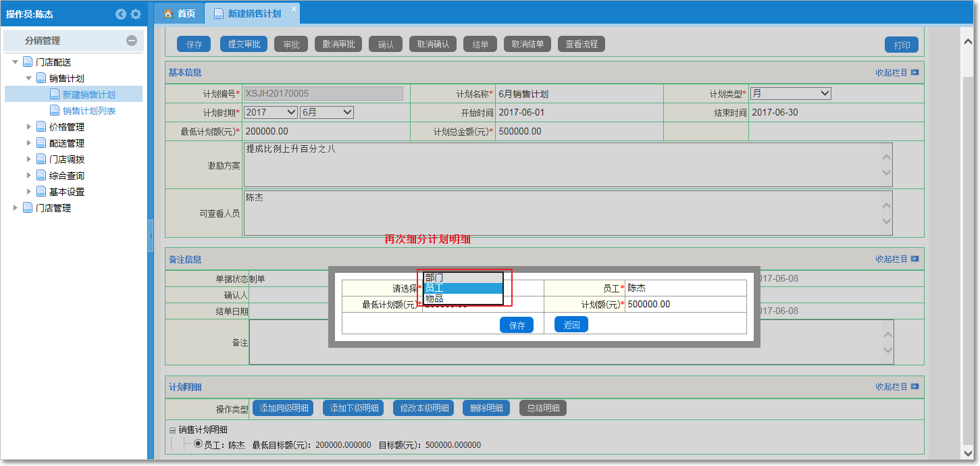
Task: Collapse 销售计划明细 with its minus expander
Action: click(173, 429)
